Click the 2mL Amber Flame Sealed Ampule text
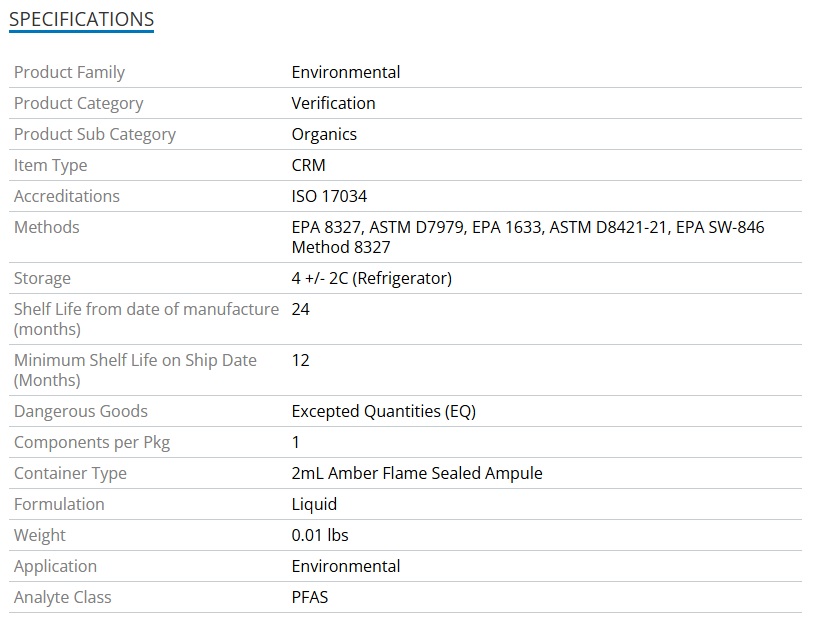The image size is (815, 621). [416, 473]
